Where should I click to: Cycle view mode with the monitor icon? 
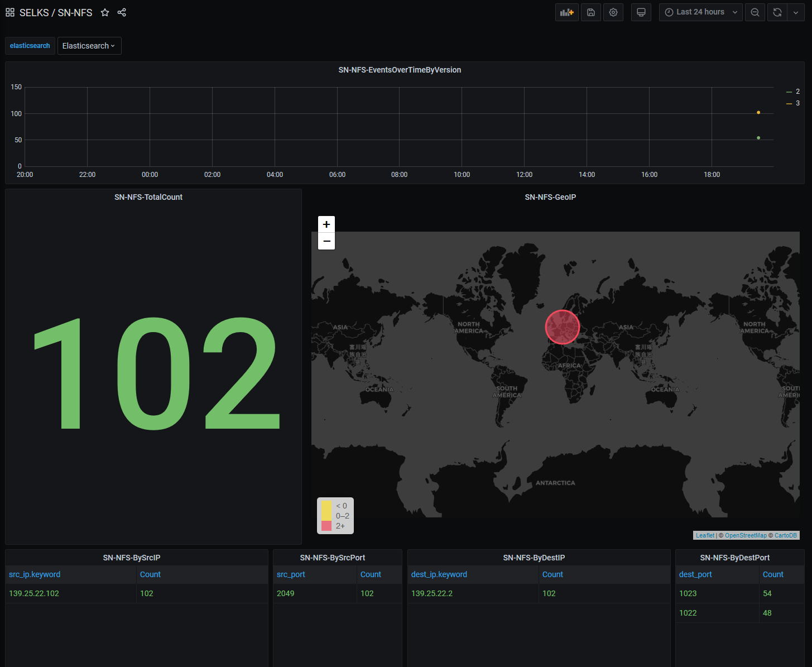tap(641, 12)
